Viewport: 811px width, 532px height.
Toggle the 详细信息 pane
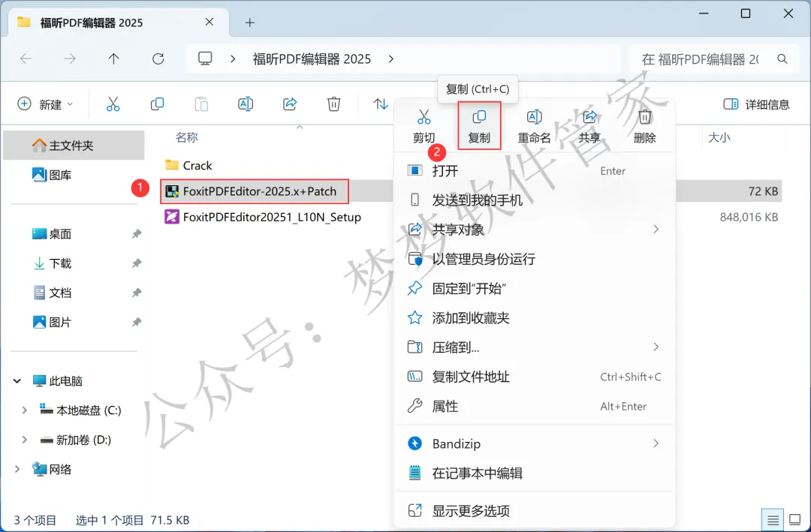[756, 104]
